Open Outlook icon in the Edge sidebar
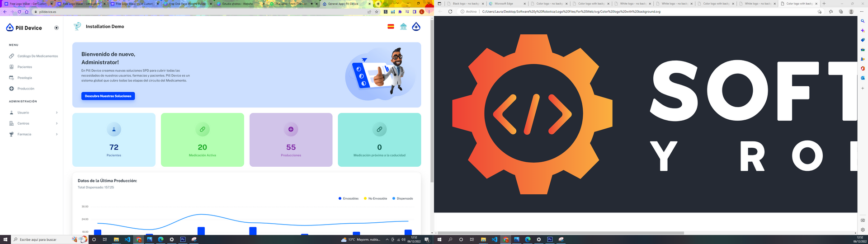868x244 pixels. (x=863, y=78)
